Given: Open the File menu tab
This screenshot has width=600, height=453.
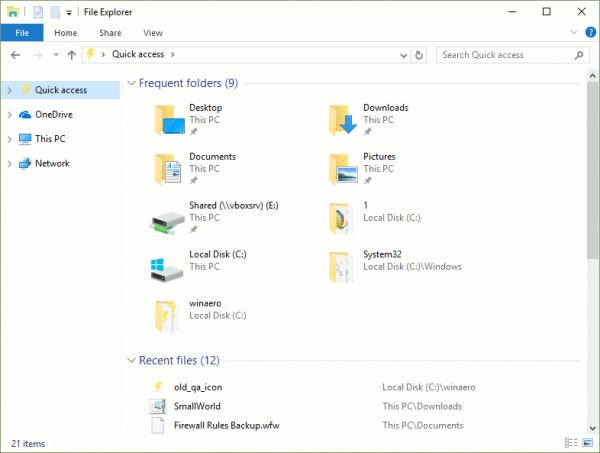Looking at the screenshot, I should click(22, 33).
